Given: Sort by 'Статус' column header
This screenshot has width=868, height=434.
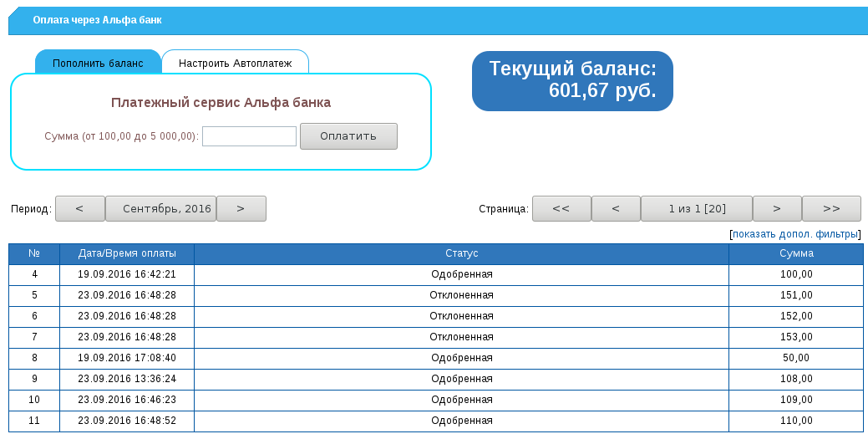Looking at the screenshot, I should coord(461,253).
